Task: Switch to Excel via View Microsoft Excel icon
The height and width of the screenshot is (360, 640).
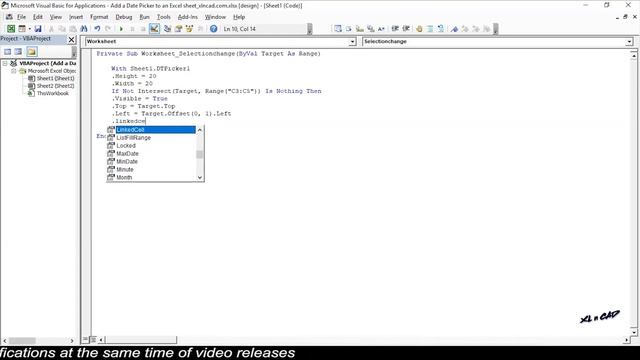Action: coord(11,29)
